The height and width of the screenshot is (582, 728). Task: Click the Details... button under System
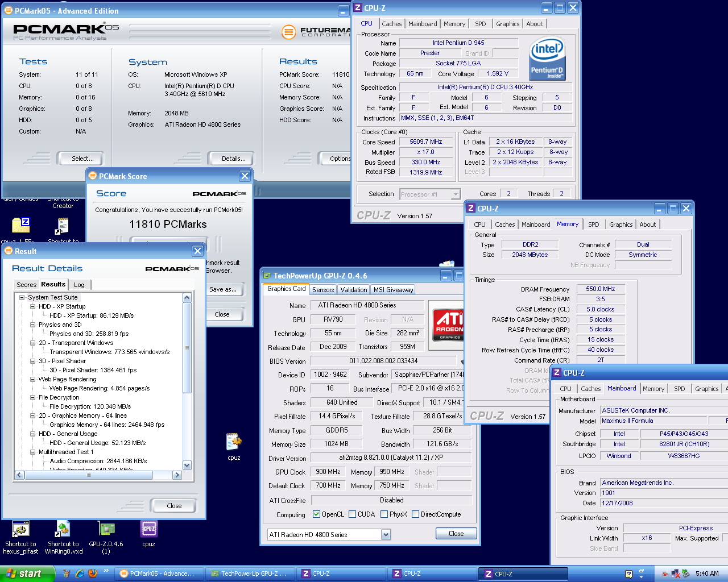[x=233, y=159]
